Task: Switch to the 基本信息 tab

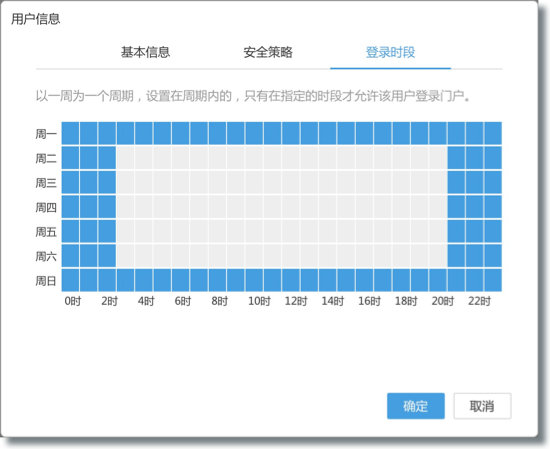Action: point(146,53)
